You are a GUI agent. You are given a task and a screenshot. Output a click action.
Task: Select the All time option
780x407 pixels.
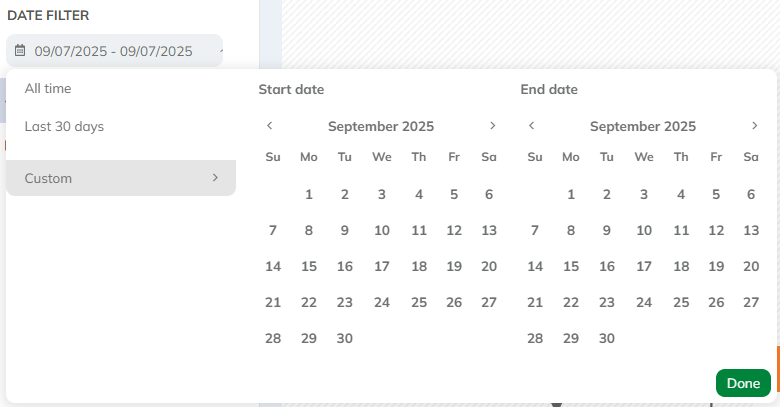[48, 89]
